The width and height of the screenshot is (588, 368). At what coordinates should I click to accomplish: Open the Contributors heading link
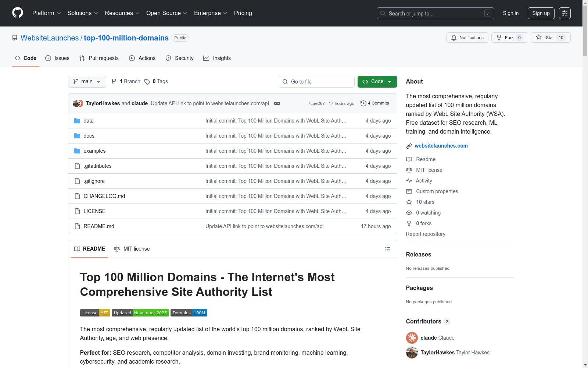click(x=428, y=322)
